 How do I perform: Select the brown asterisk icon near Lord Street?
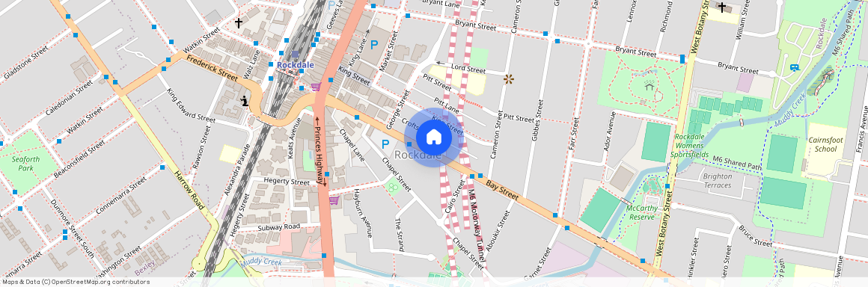508,79
